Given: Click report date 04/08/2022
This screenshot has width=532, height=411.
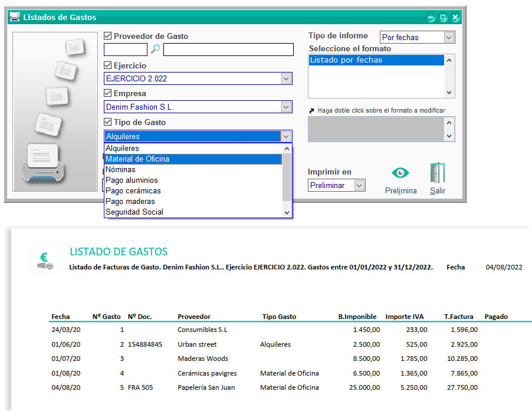Looking at the screenshot, I should pos(504,267).
